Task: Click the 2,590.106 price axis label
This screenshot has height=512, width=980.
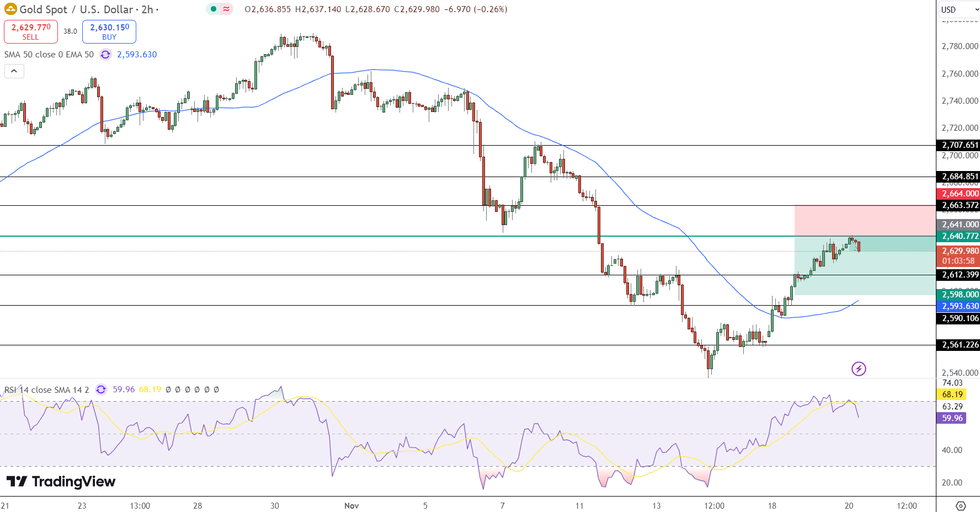Action: [958, 318]
